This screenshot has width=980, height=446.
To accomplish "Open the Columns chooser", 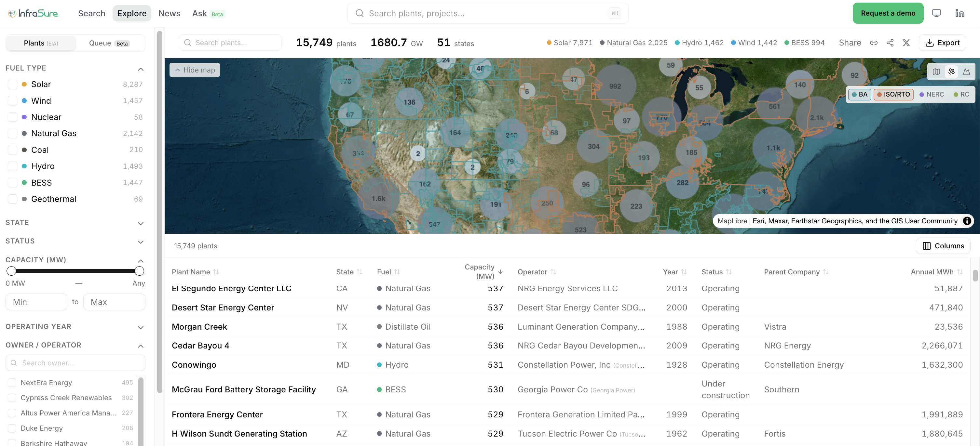I will click(943, 246).
